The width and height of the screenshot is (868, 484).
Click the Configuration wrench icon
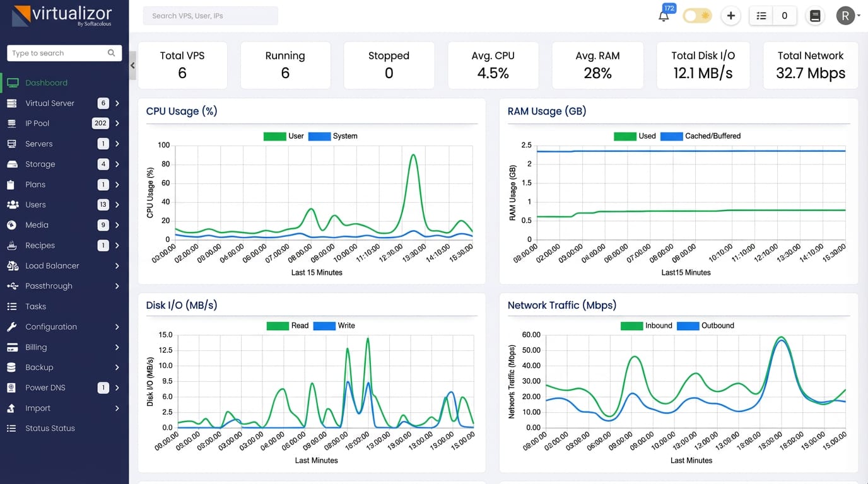tap(11, 326)
